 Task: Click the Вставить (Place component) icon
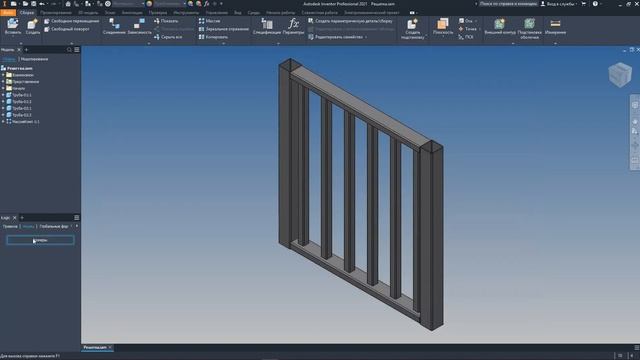13,26
